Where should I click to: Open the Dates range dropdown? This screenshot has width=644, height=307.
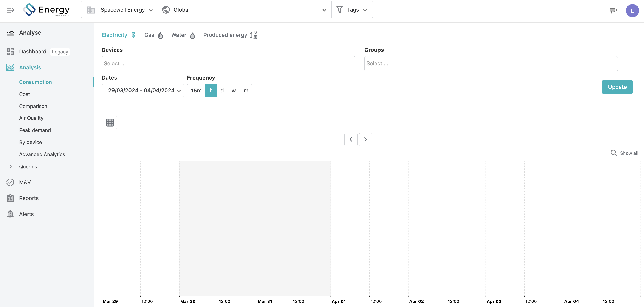click(143, 91)
